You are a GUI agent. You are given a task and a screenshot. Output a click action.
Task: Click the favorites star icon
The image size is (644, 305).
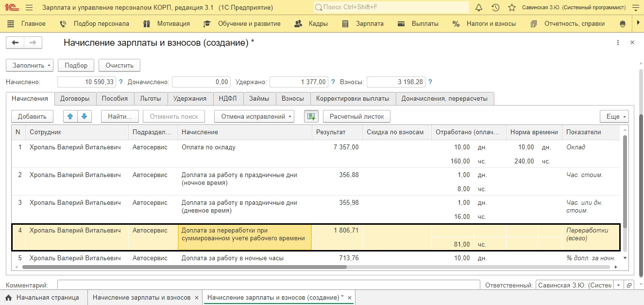point(511,8)
